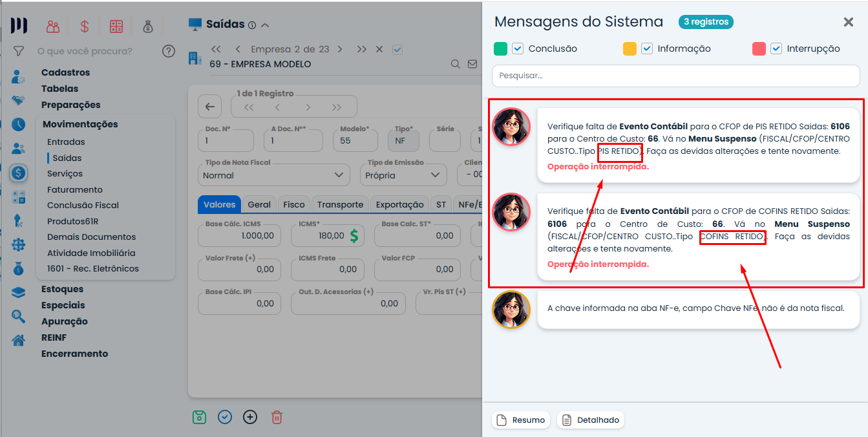
Task: Delete record with red trash icon
Action: [x=277, y=417]
